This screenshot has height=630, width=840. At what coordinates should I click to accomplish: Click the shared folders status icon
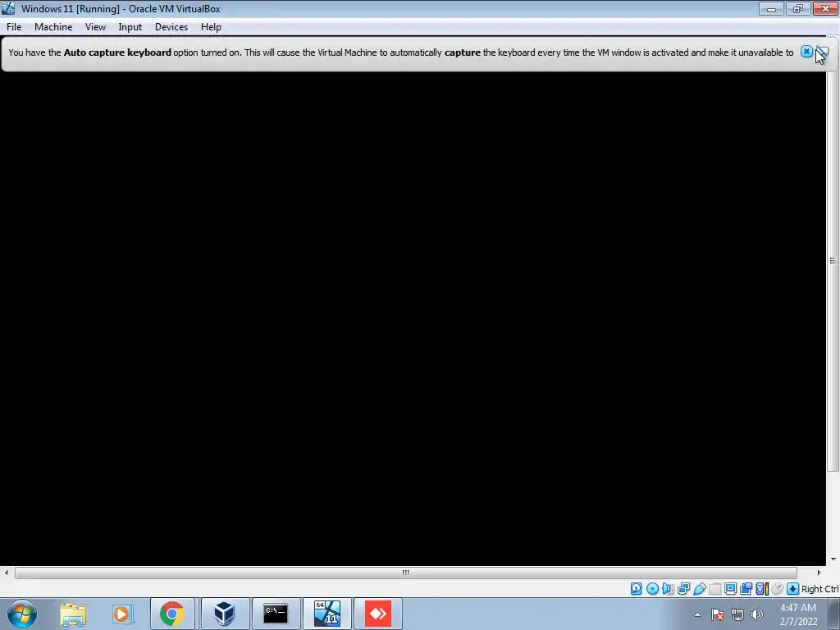coord(714,589)
